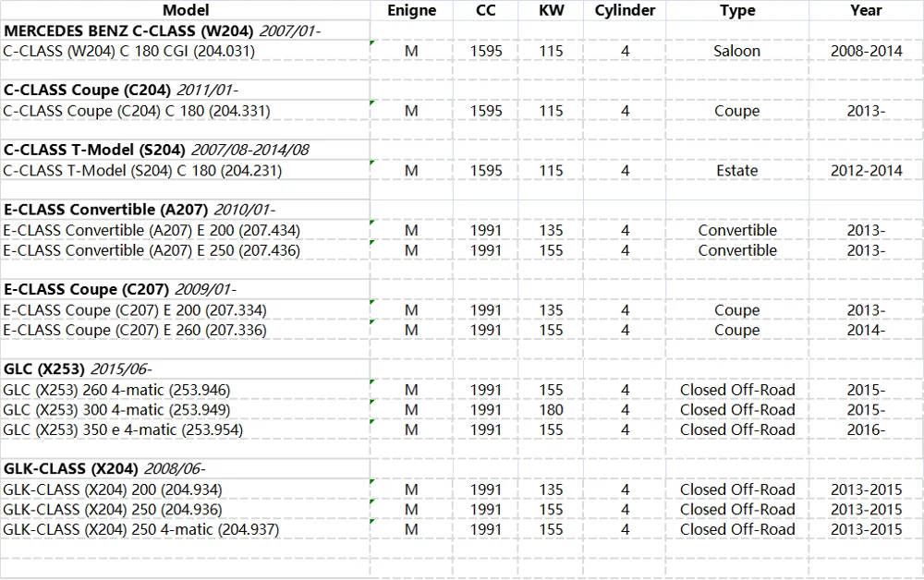The height and width of the screenshot is (580, 924).
Task: Click the Model column header
Action: (186, 10)
